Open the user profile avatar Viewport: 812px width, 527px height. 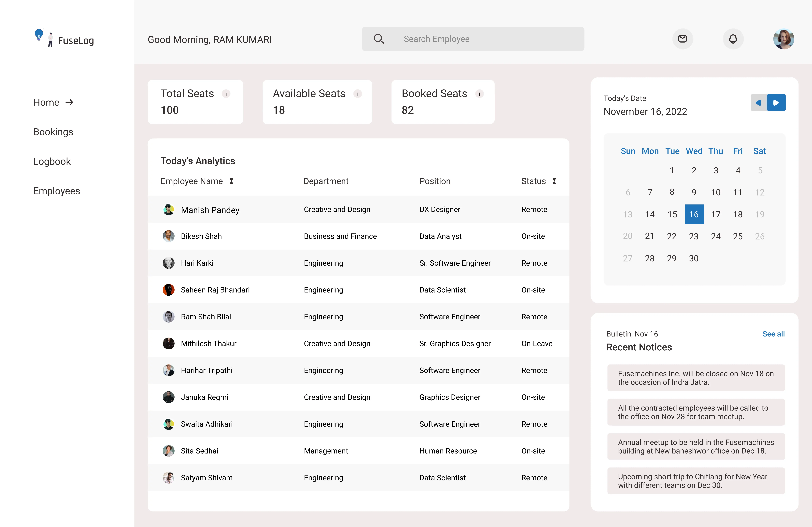tap(784, 39)
